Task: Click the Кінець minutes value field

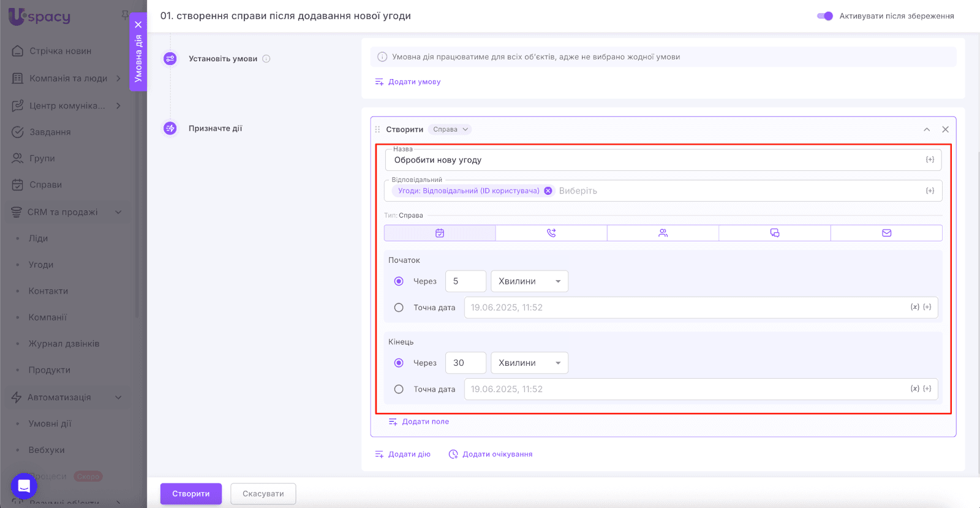Action: click(465, 363)
